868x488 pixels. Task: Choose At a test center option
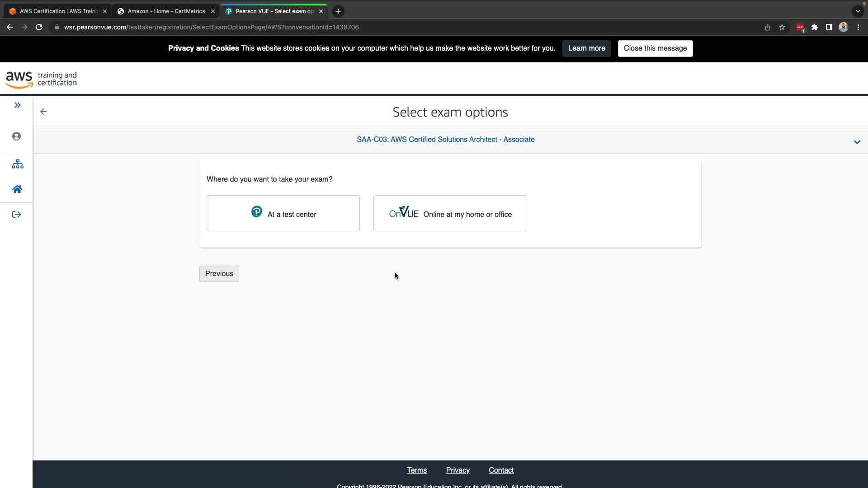pos(283,213)
